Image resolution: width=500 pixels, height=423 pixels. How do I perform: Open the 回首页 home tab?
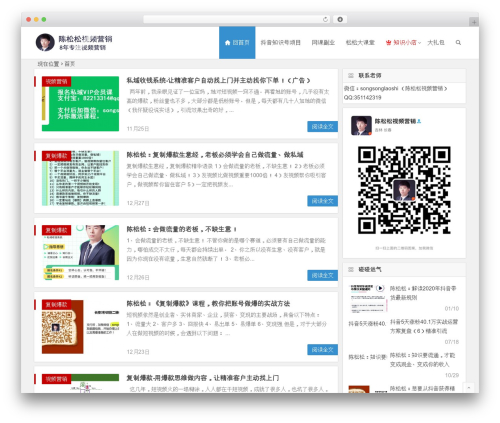pyautogui.click(x=237, y=43)
